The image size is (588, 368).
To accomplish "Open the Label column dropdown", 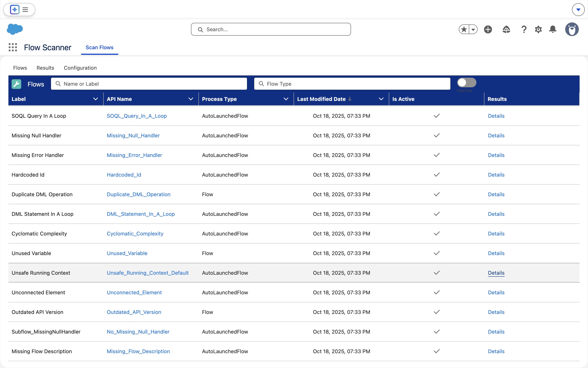I will (x=95, y=99).
